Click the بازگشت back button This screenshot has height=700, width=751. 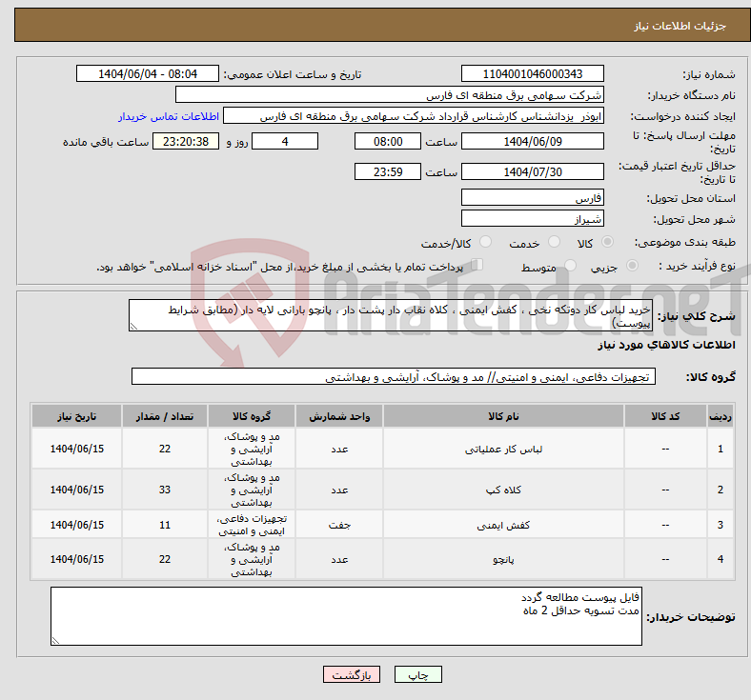tap(352, 674)
